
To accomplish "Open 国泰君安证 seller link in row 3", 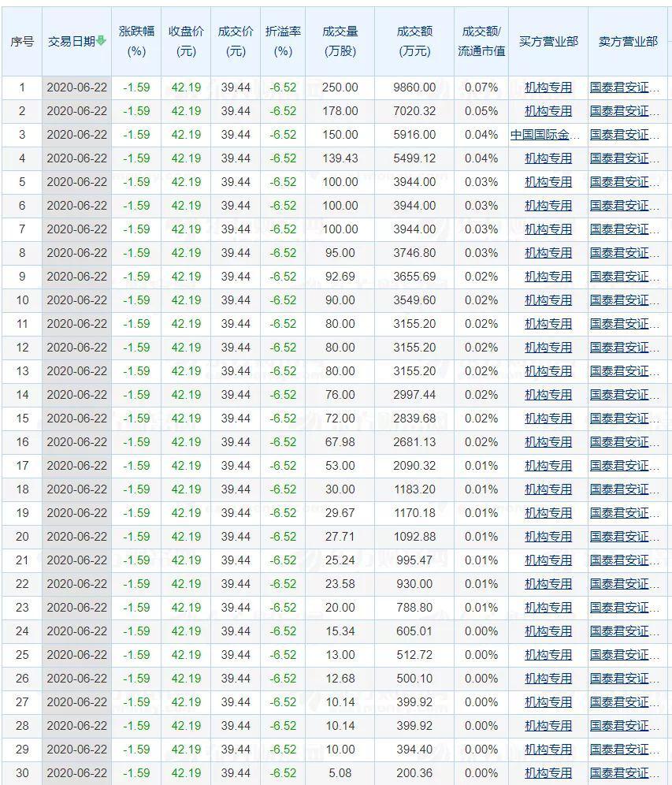I will (624, 136).
